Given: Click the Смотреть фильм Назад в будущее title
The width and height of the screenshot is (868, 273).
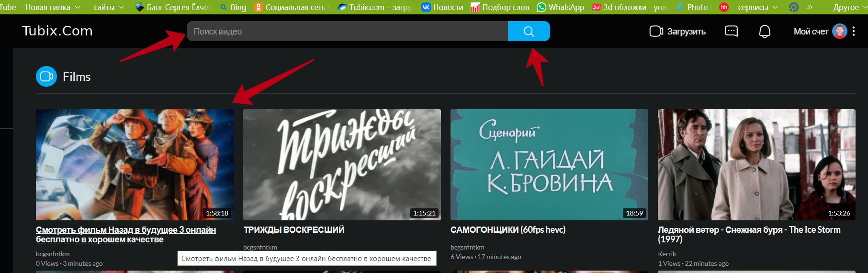Looking at the screenshot, I should point(126,235).
